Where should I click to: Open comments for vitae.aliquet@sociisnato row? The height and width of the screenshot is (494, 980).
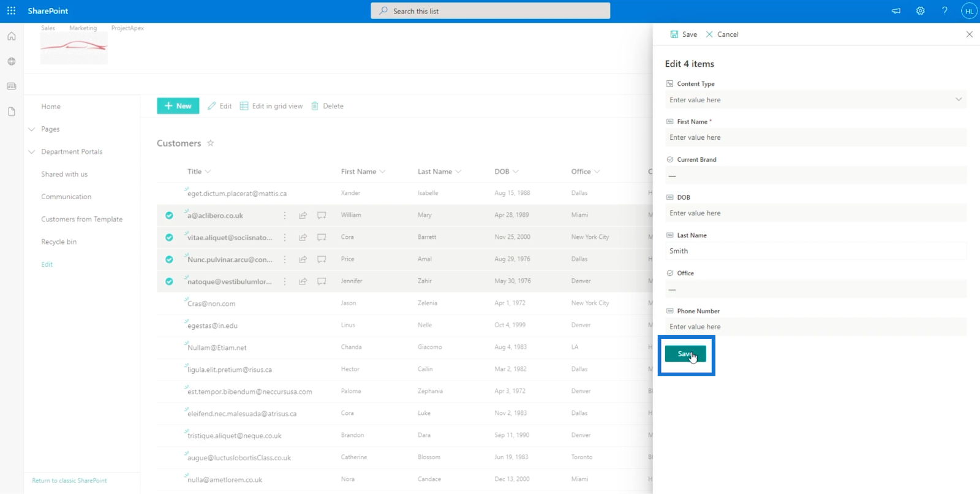322,237
